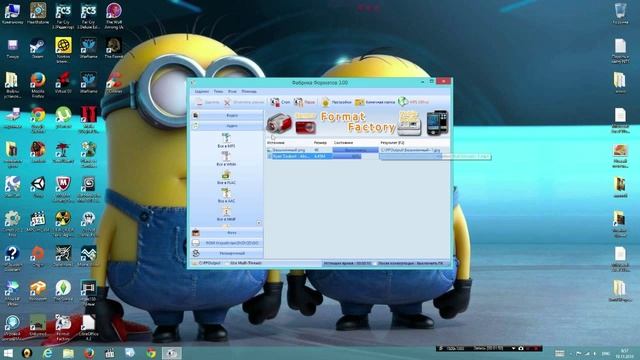
Task: Click the audio list scroll-down arrow
Action: [259, 223]
